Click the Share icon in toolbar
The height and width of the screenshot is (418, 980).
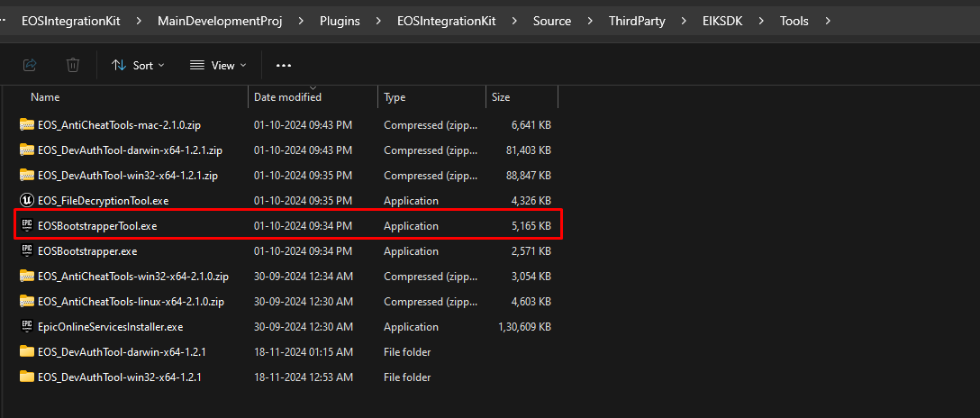[29, 65]
